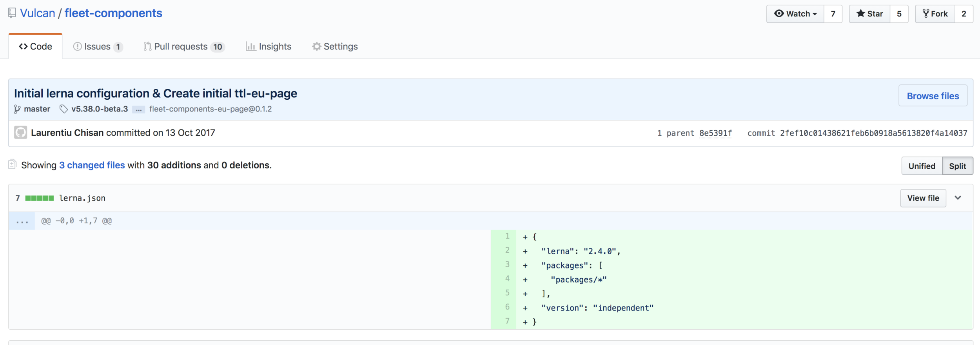This screenshot has height=345, width=980.
Task: Click the Code angle brackets icon
Action: pos(23,46)
